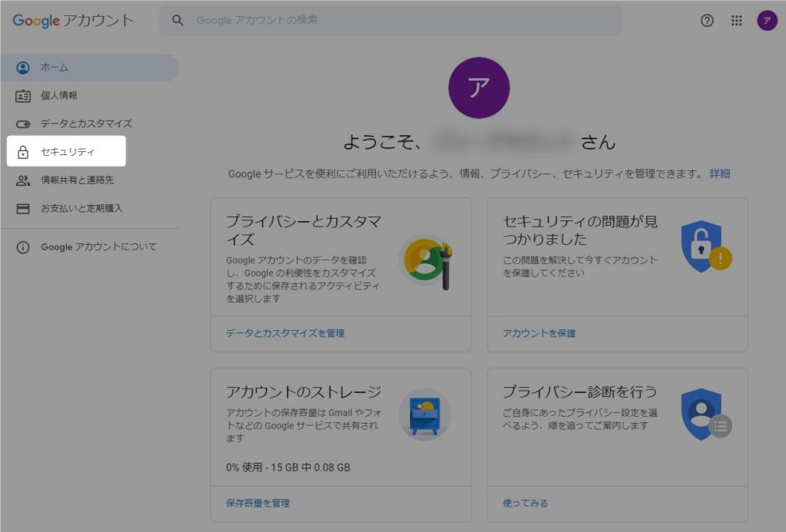Click 使ってみる under privacy checkup
This screenshot has width=786, height=532.
[x=525, y=503]
